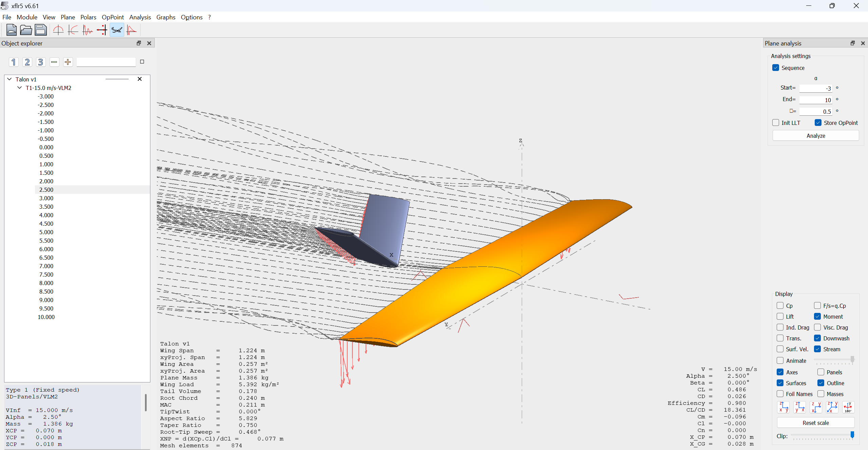868x450 pixels.
Task: Save the project with the floppy disk icon
Action: [41, 30]
